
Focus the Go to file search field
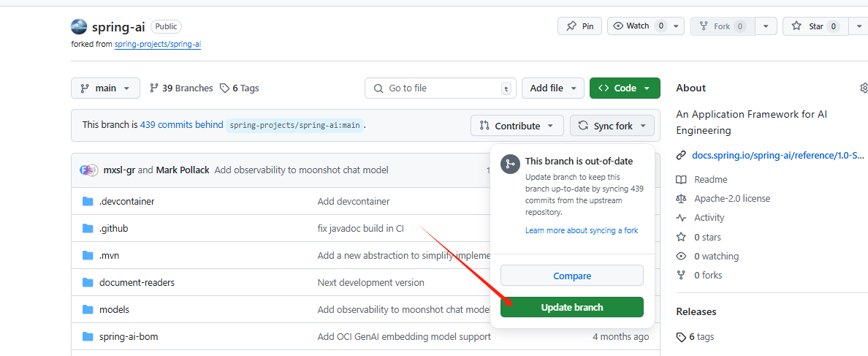click(x=440, y=88)
